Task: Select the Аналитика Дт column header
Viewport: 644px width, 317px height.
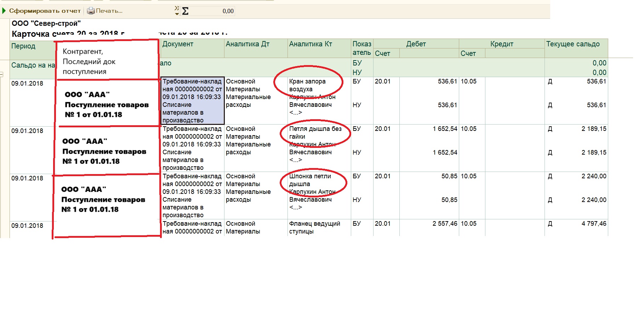Action: 247,44
